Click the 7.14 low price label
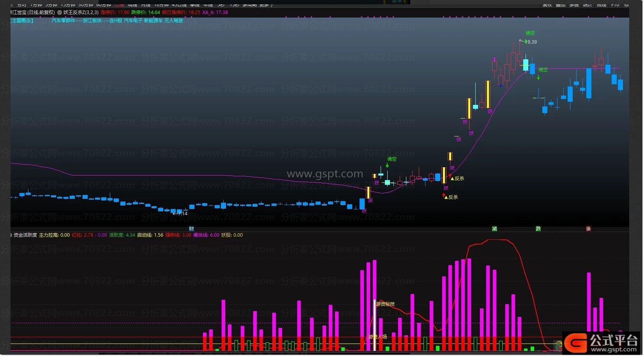644x356 pixels. pyautogui.click(x=183, y=214)
